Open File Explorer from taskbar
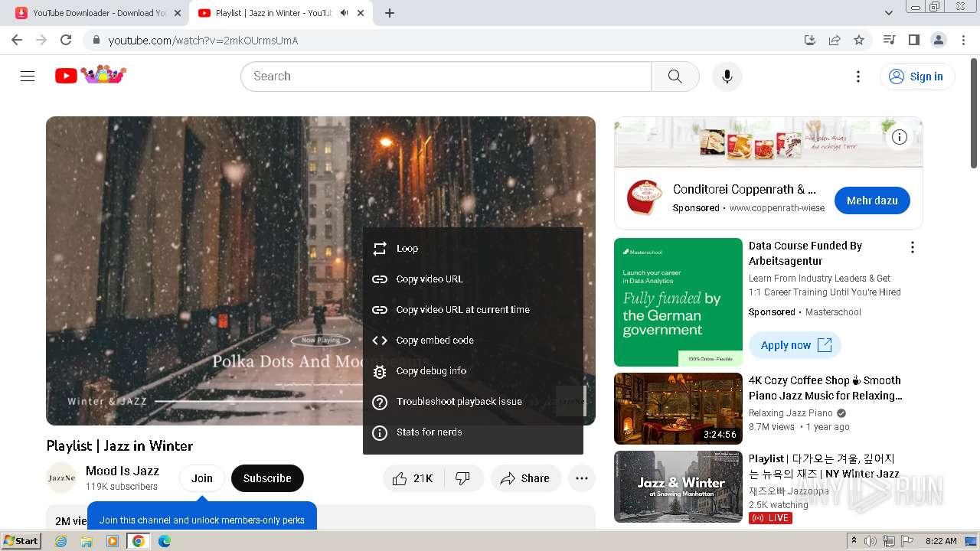The width and height of the screenshot is (980, 551). [x=87, y=541]
